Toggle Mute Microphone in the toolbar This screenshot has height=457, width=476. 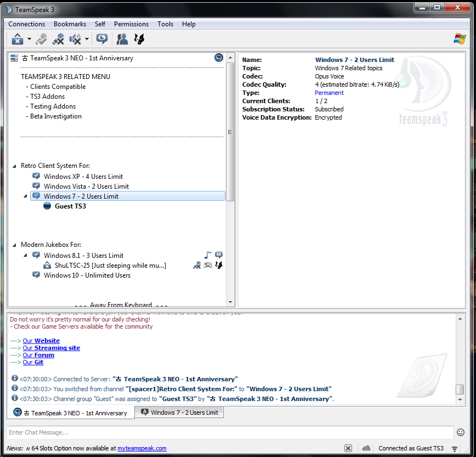pos(58,39)
